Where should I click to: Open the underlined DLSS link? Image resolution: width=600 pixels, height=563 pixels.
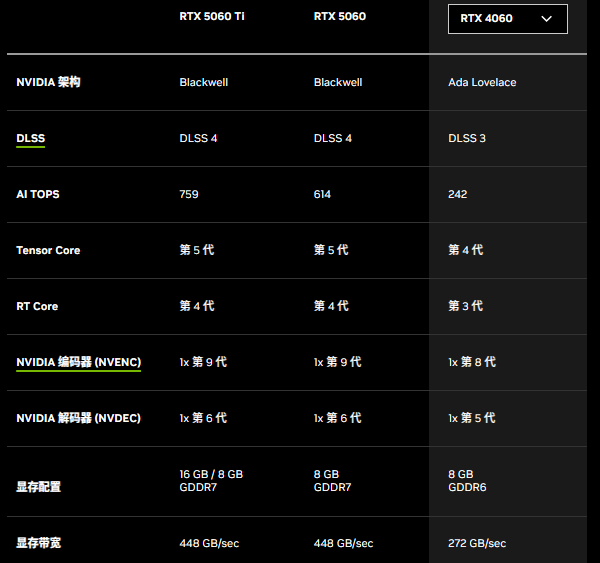tap(31, 138)
